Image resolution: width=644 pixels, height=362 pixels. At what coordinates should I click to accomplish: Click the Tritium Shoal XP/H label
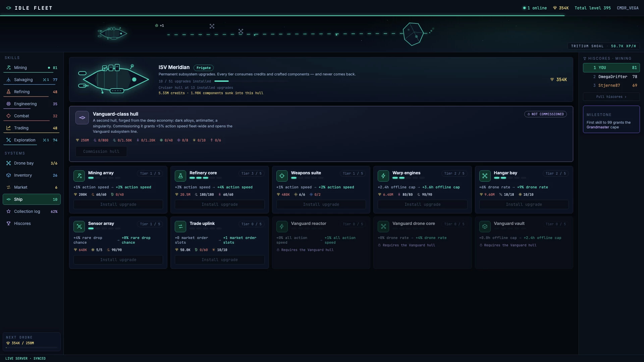click(603, 46)
